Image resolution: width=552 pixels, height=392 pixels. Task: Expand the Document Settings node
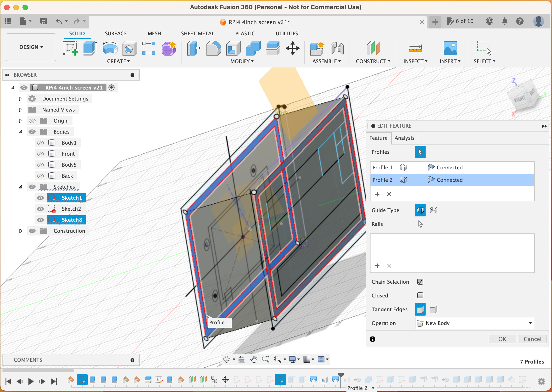[20, 99]
